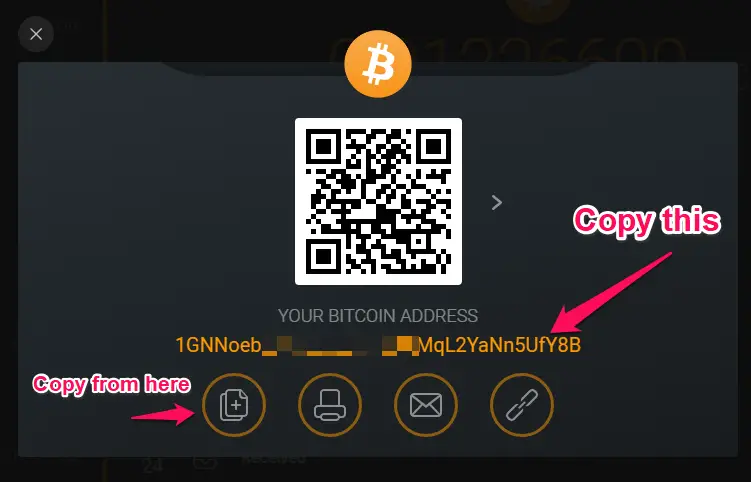751x482 pixels.
Task: Click the 'Copy from here' annotation text
Action: [111, 384]
